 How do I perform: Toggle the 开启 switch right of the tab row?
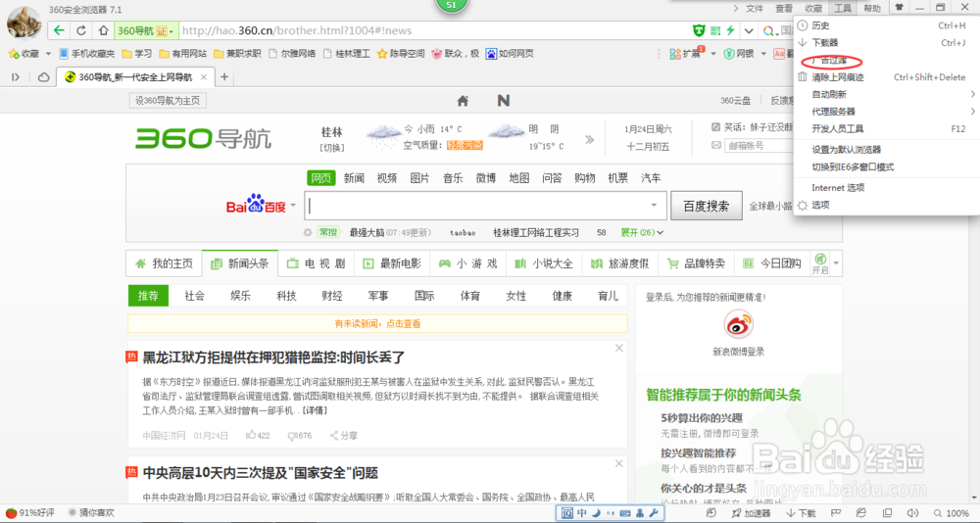[819, 263]
